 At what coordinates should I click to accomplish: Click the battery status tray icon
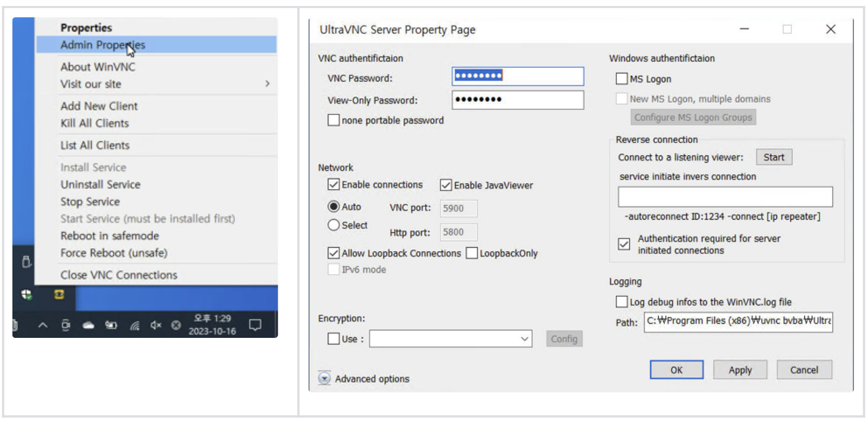click(111, 325)
